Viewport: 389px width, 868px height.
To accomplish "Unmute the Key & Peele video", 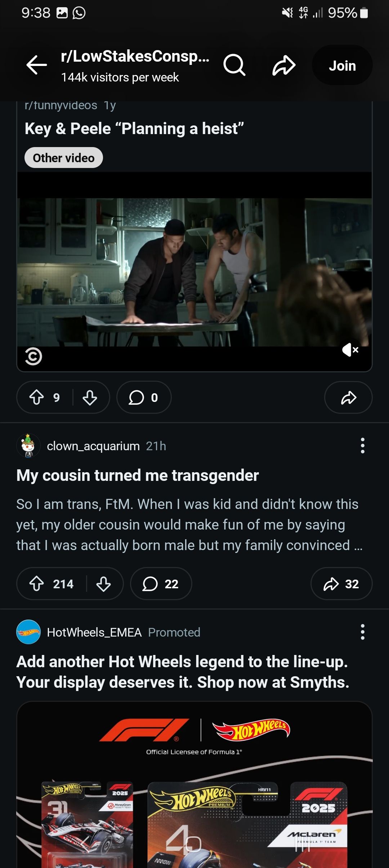I will [350, 350].
